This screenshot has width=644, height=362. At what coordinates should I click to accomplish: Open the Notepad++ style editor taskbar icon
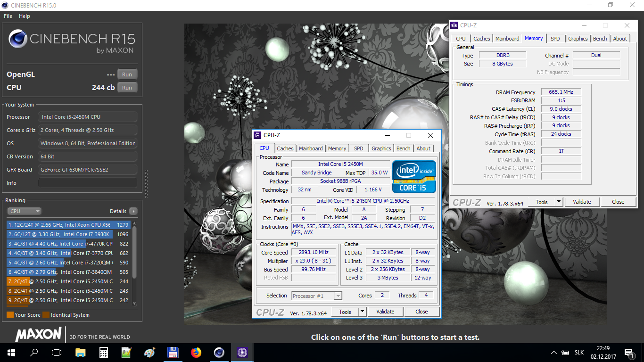pyautogui.click(x=126, y=352)
